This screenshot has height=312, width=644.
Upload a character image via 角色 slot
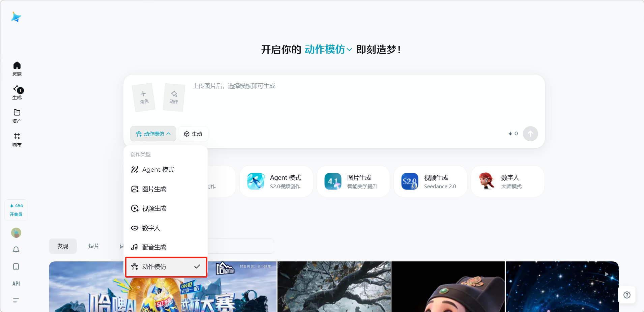tap(144, 97)
